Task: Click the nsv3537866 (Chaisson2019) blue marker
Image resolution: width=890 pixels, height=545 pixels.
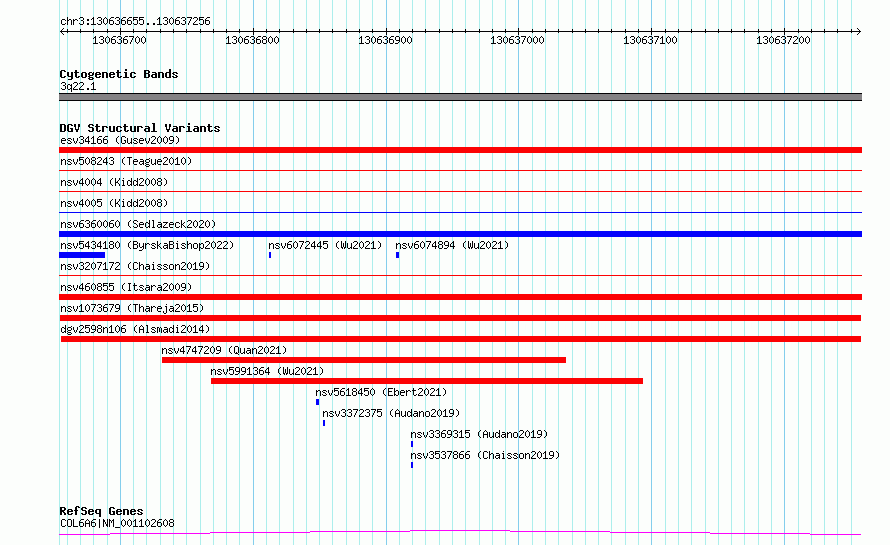Action: pyautogui.click(x=412, y=465)
